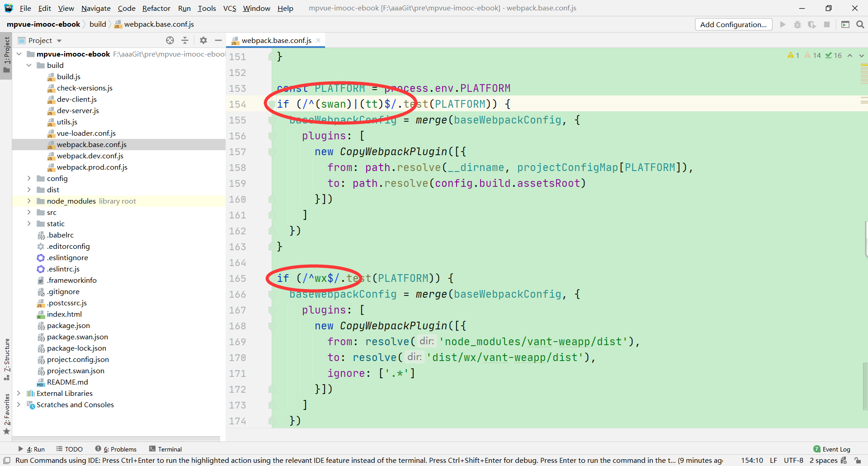Click the 154:10 cursor position widget

[x=752, y=461]
